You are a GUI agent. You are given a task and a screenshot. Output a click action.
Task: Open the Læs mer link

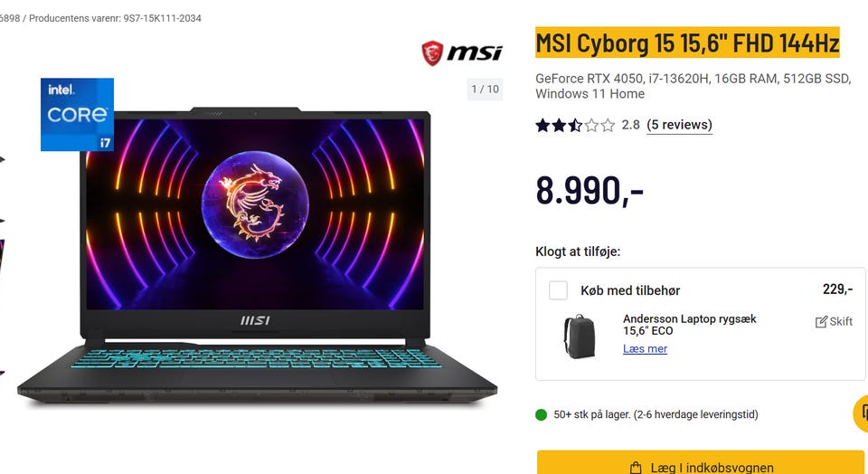click(x=645, y=349)
